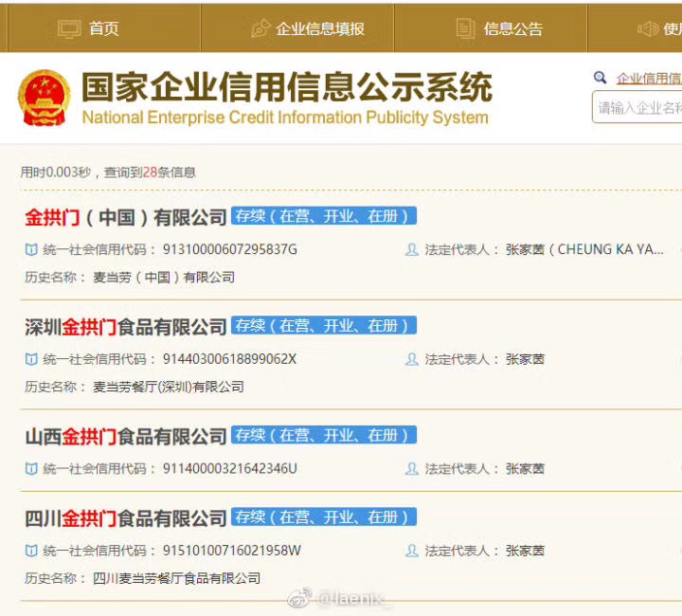Click the person icon in 四川金拱门 row
Image resolution: width=682 pixels, height=616 pixels.
(411, 551)
